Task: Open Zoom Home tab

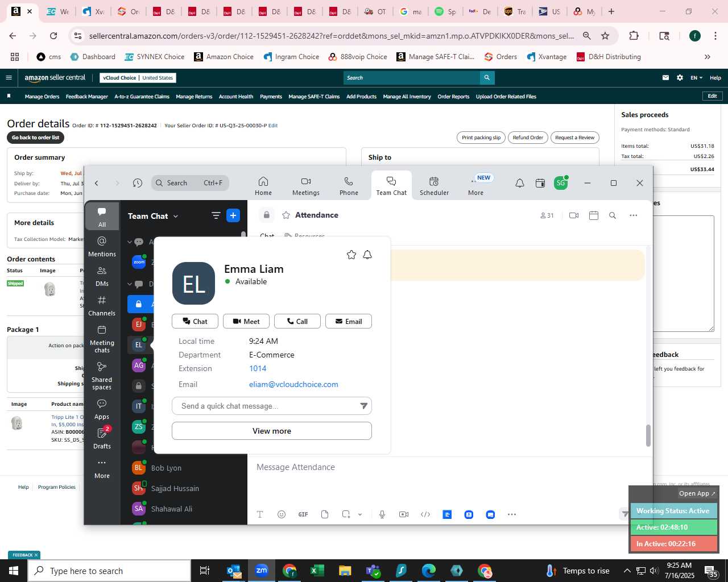Action: tap(263, 186)
